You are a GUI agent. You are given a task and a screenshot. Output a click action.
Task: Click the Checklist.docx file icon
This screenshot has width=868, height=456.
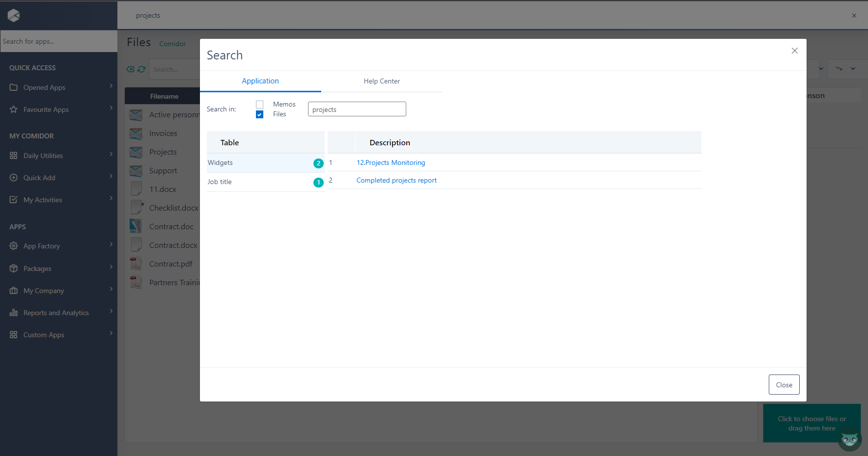pyautogui.click(x=137, y=208)
